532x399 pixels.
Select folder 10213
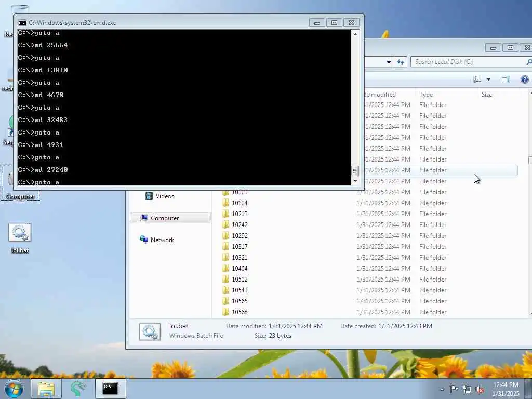240,214
